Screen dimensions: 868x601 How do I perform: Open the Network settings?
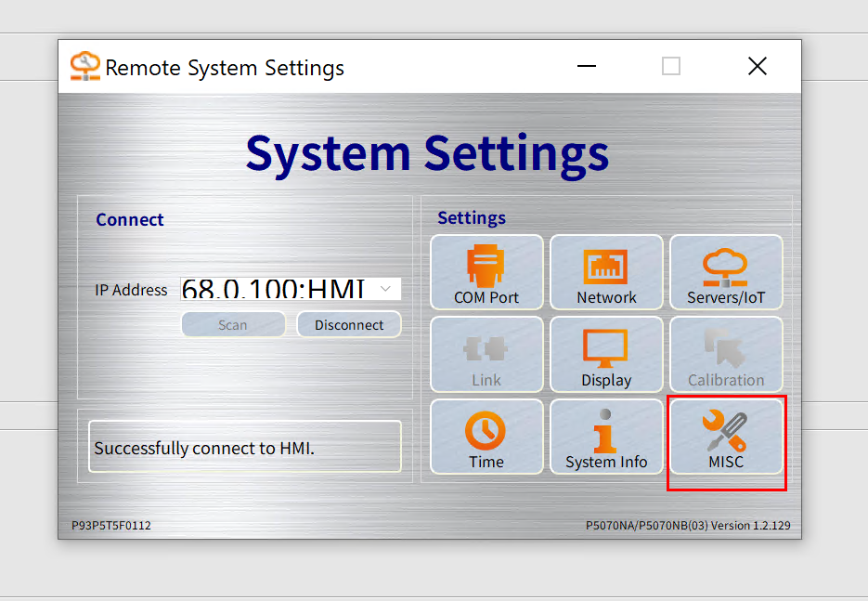606,272
